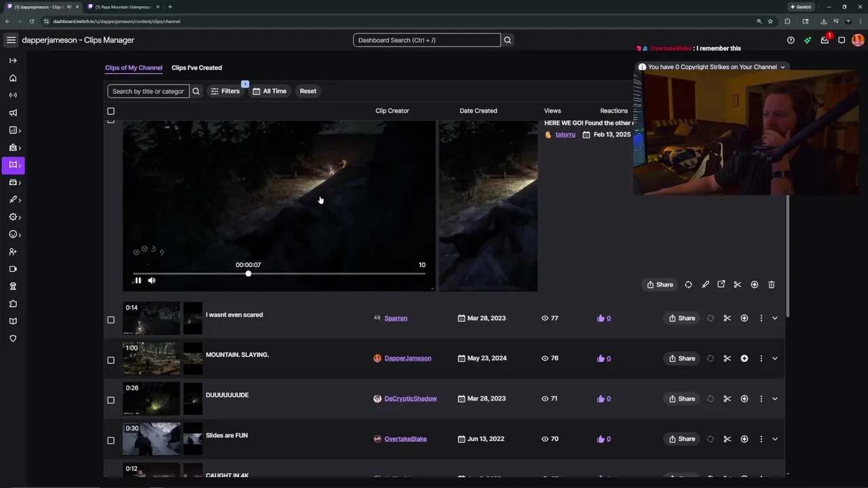The image size is (868, 488).
Task: Delete the expanded clip with trash icon
Action: (771, 285)
